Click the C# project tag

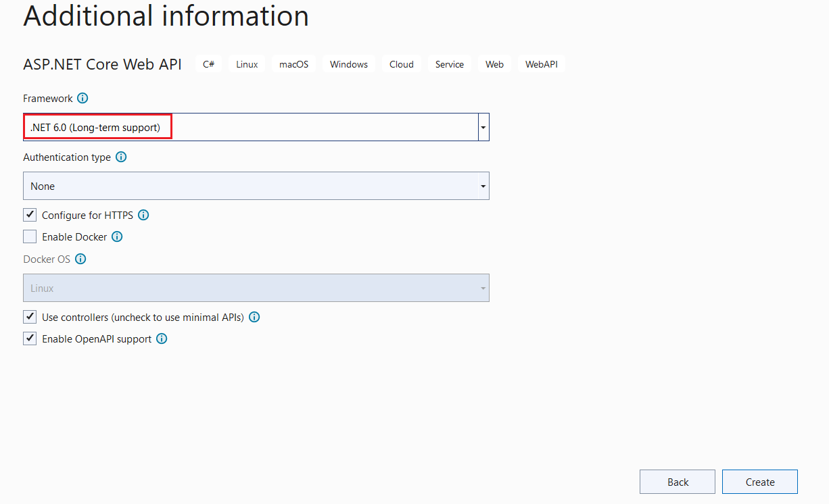(x=208, y=64)
